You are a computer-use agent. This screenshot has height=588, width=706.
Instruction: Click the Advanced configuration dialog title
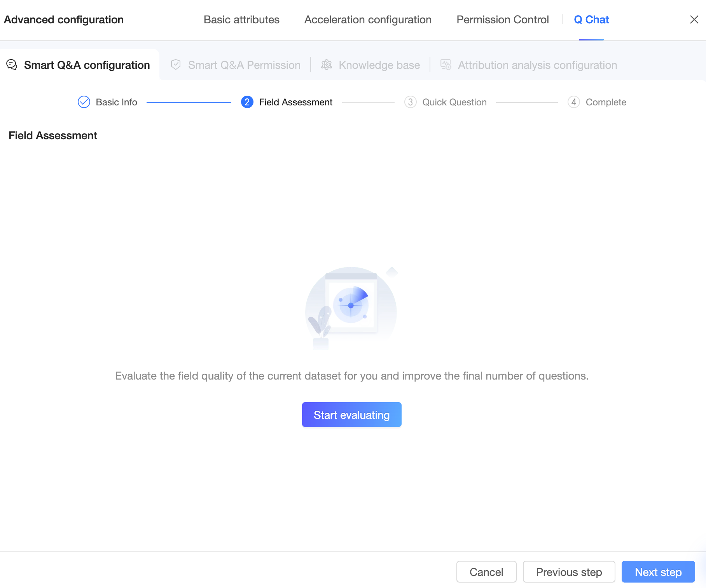(x=64, y=19)
